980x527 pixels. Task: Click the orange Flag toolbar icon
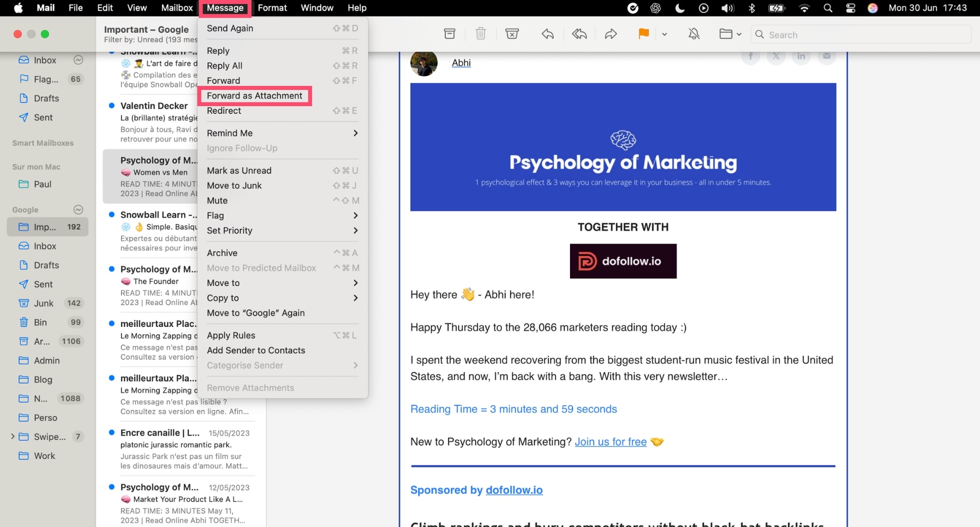[x=643, y=34]
